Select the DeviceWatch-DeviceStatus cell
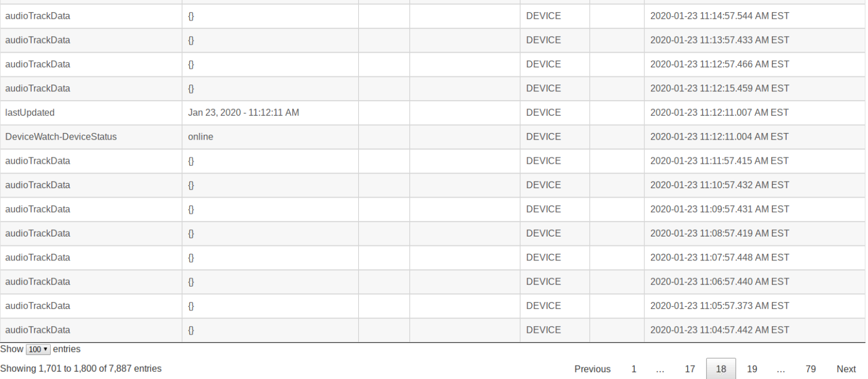Screen dimensions: 868x379 61,136
